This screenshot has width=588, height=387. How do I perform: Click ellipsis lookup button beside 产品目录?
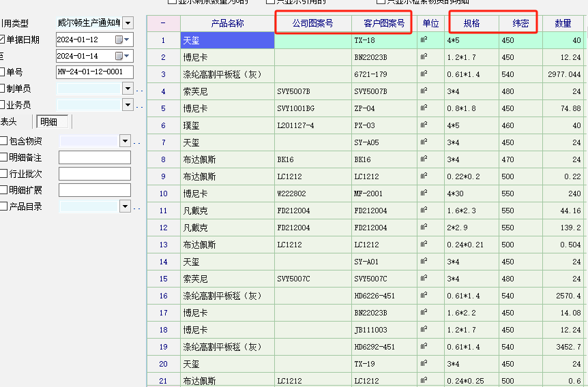(136, 206)
